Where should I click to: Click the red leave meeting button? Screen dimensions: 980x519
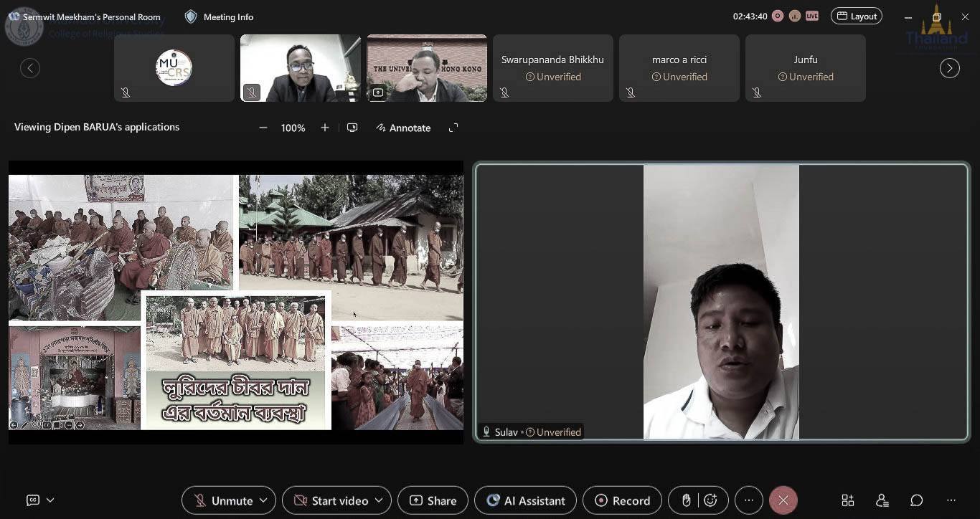click(783, 500)
